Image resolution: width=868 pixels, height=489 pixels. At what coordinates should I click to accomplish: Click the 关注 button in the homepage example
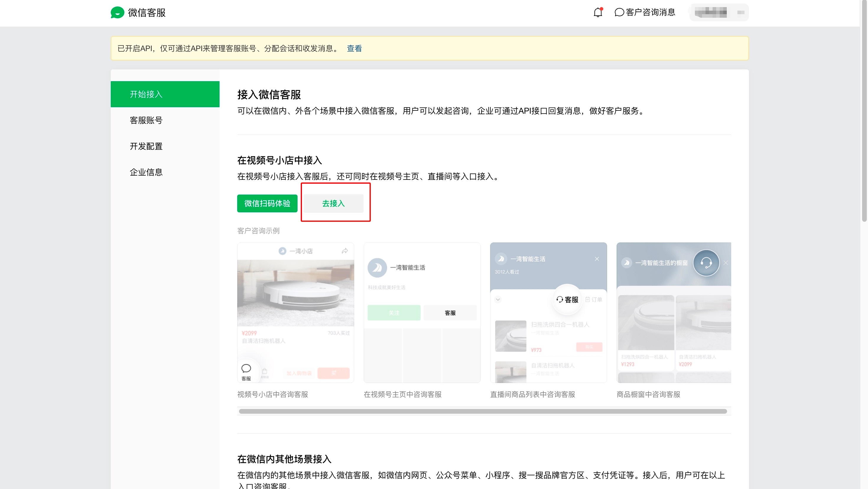click(394, 313)
